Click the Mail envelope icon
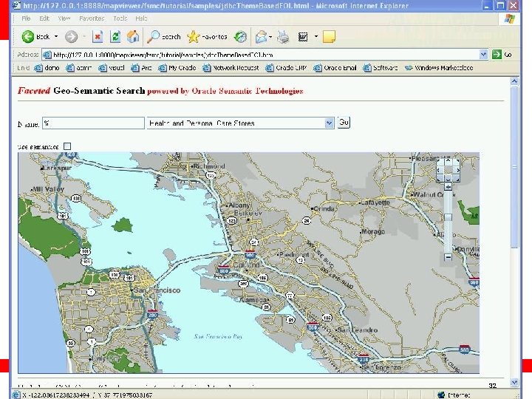Image resolution: width=532 pixels, height=399 pixels. 262,37
